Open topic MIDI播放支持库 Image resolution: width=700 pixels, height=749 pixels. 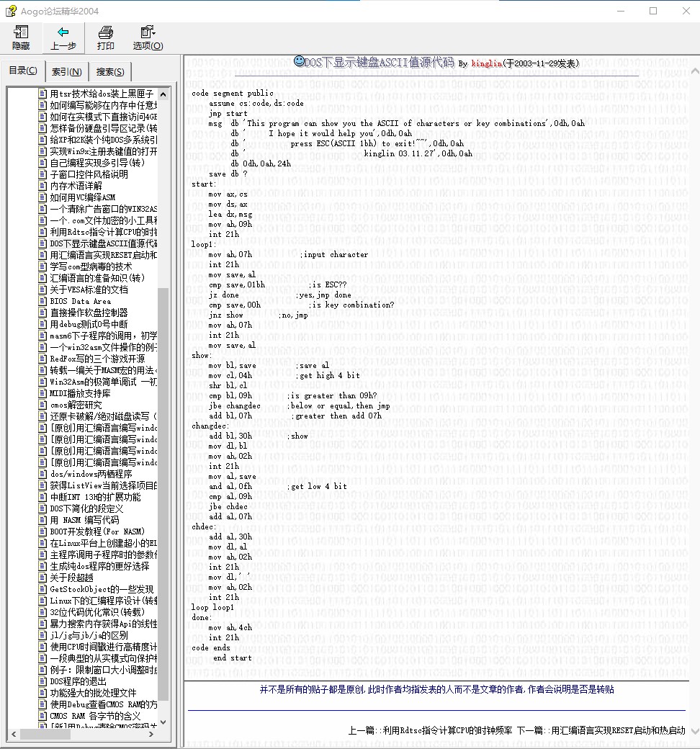(80, 393)
